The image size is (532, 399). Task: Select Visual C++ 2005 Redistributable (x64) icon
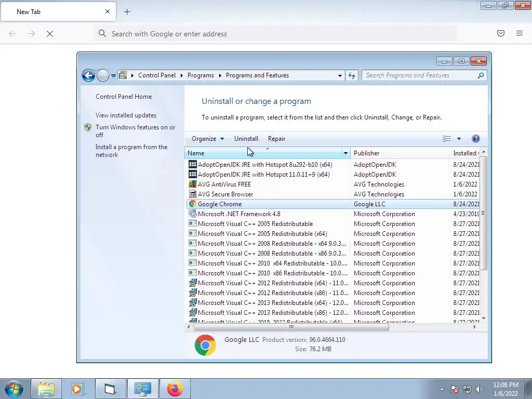[x=192, y=233]
